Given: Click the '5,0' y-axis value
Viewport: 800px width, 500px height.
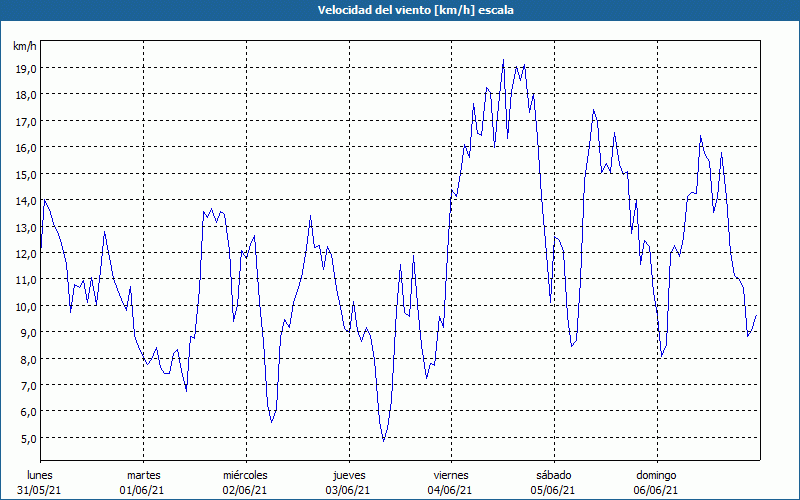Looking at the screenshot, I should click(x=28, y=438).
